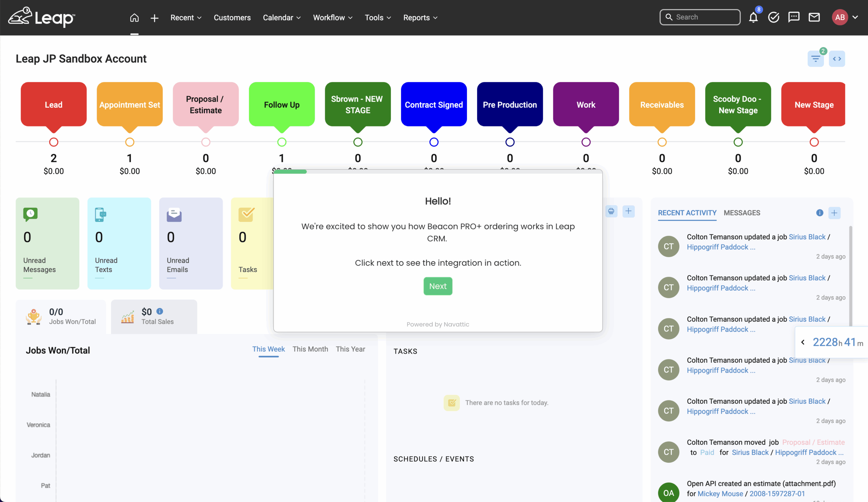Open the Mickey Mouse customer link

(x=720, y=494)
